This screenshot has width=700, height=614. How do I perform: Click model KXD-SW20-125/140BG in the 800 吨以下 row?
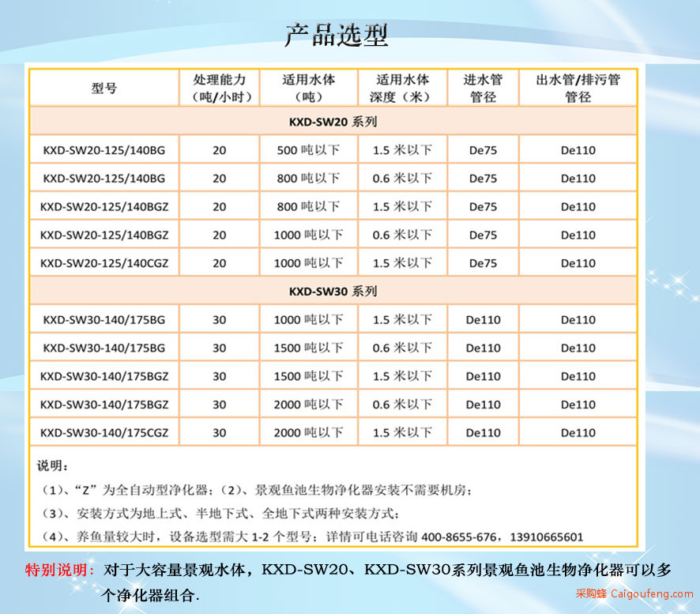[x=104, y=178]
